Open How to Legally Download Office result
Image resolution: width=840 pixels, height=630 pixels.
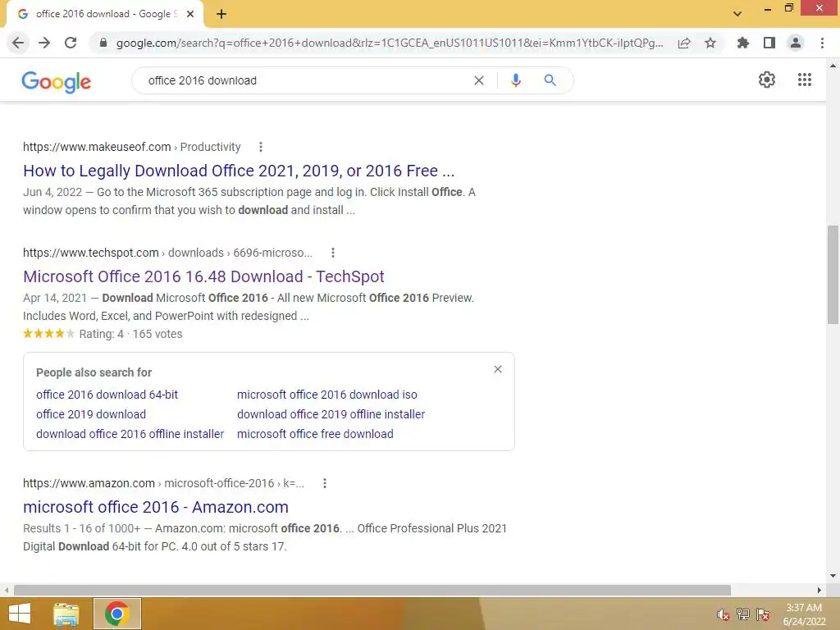pos(239,171)
